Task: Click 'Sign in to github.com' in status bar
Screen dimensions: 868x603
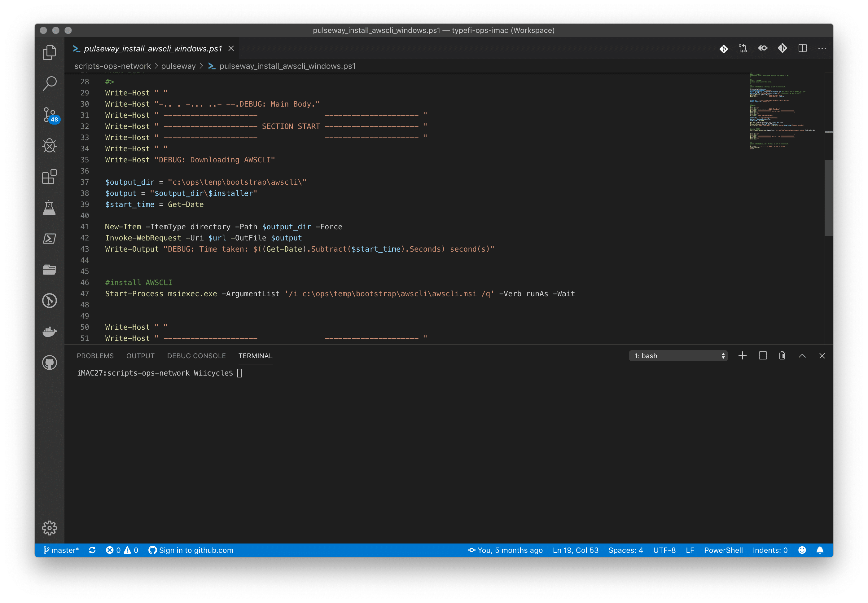Action: [x=191, y=550]
